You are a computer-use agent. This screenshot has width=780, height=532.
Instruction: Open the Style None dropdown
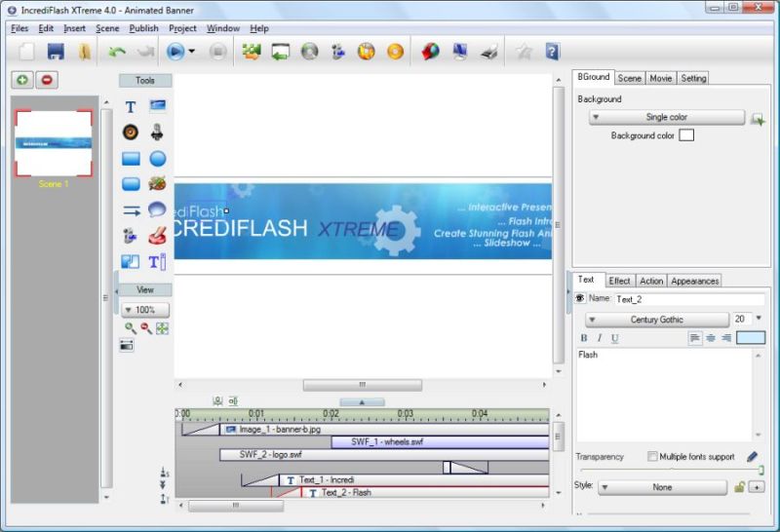[662, 488]
